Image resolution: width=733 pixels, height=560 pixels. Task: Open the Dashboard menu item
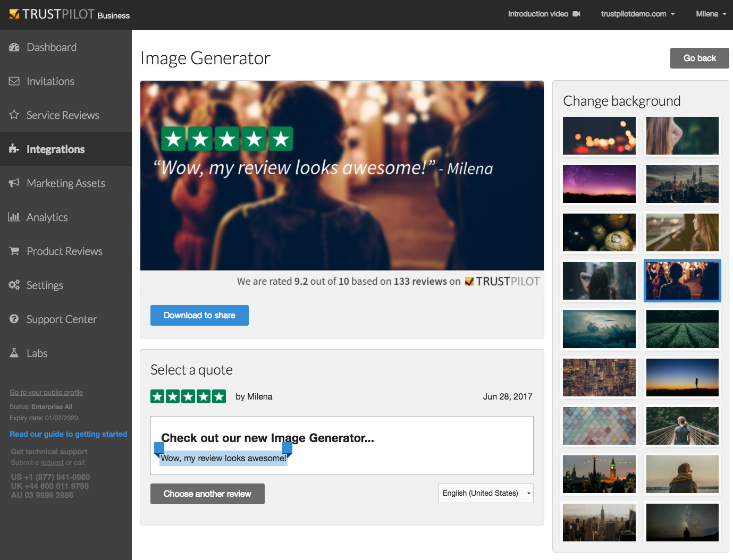pyautogui.click(x=66, y=47)
